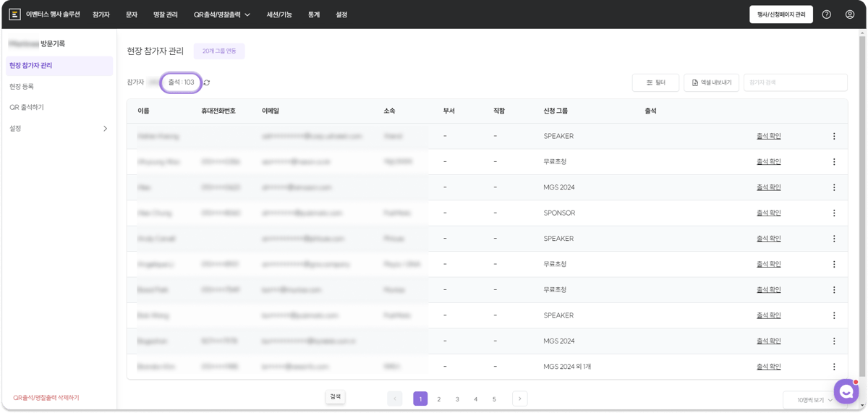Viewport: 868px width, 413px height.
Task: Open more options for SPONSOR row
Action: click(x=834, y=213)
